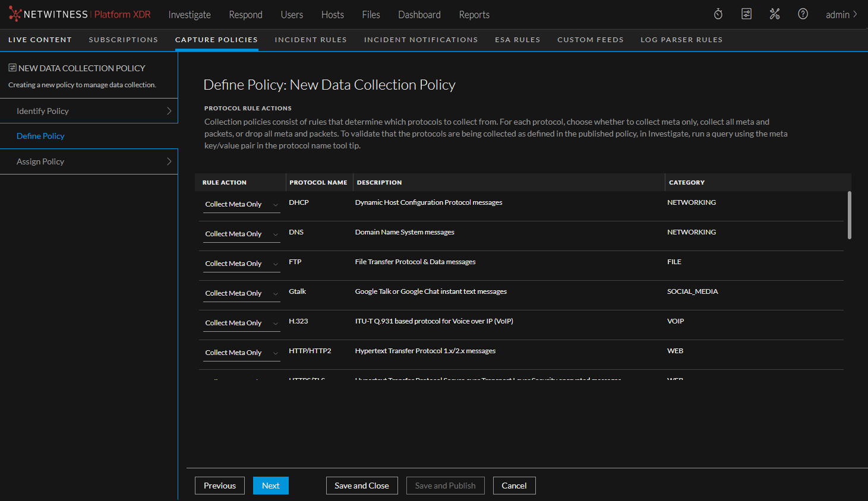Navigate to the Investigate menu

click(190, 14)
